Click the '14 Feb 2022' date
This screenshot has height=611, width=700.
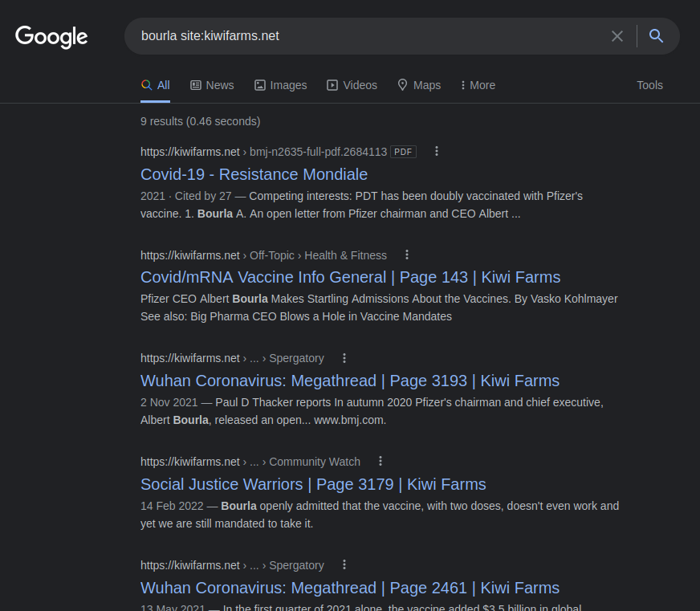(x=172, y=506)
